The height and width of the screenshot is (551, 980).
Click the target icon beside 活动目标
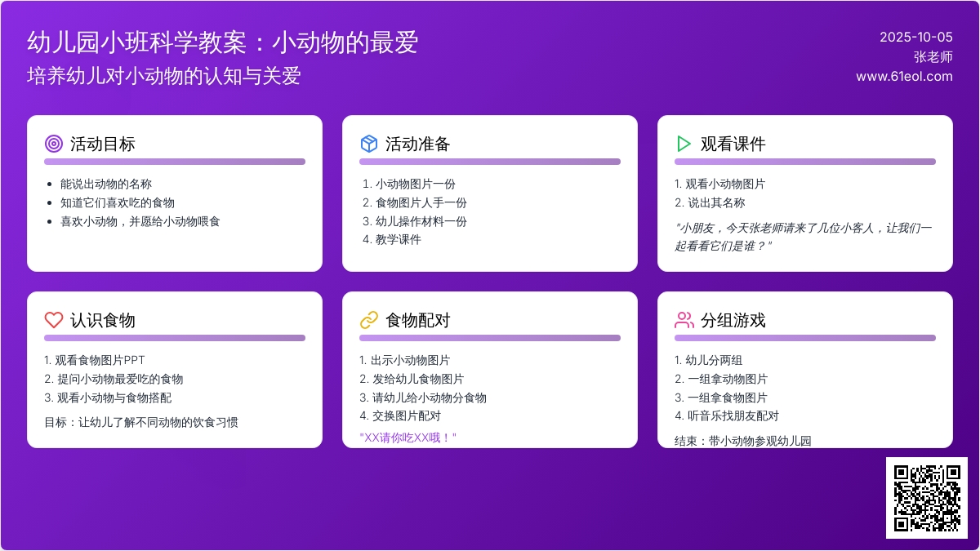tap(53, 144)
